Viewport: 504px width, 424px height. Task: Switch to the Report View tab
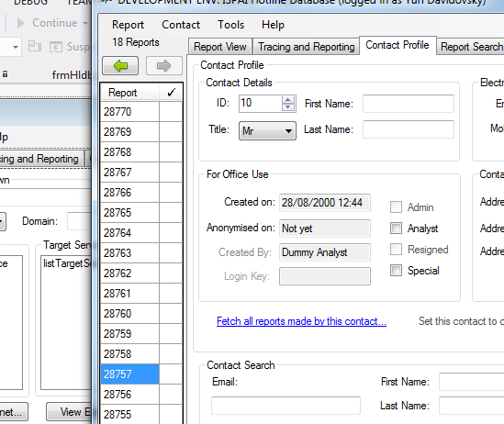[x=220, y=47]
